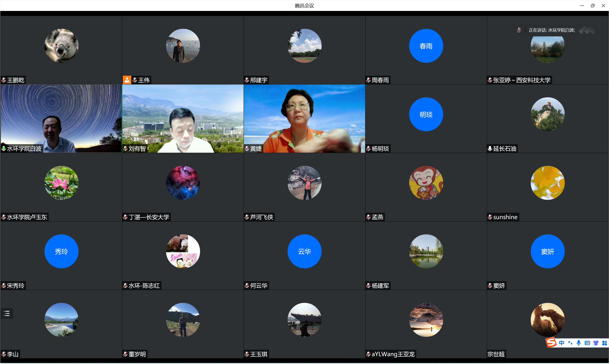Viewport: 609px width, 364px height.
Task: Click Sogou input method S logo
Action: coord(551,343)
